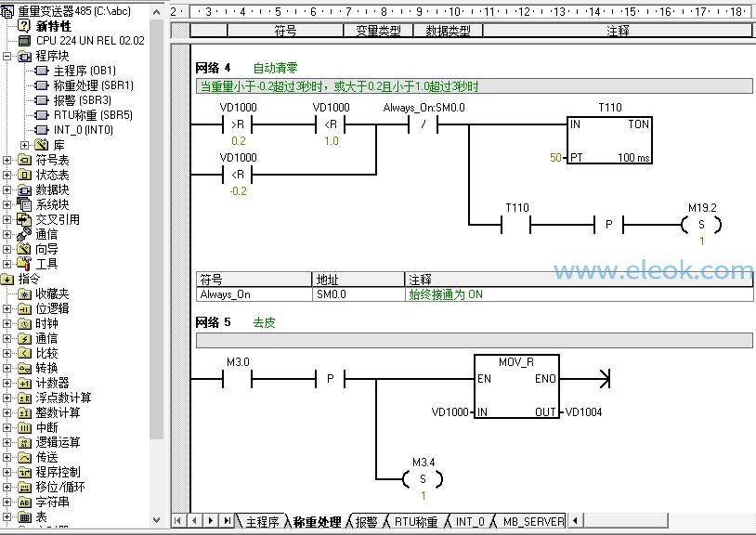Click the 状态表 icon in the project tree
The image size is (756, 535).
[x=24, y=175]
